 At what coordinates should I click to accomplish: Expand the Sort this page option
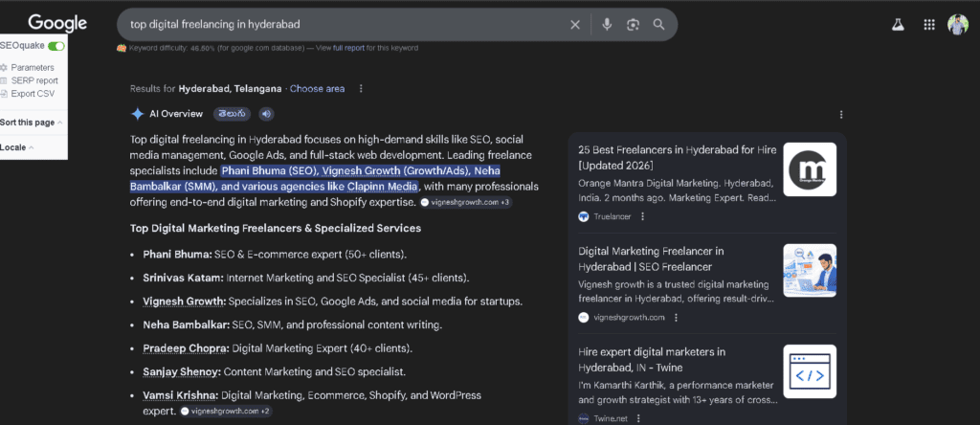click(31, 123)
